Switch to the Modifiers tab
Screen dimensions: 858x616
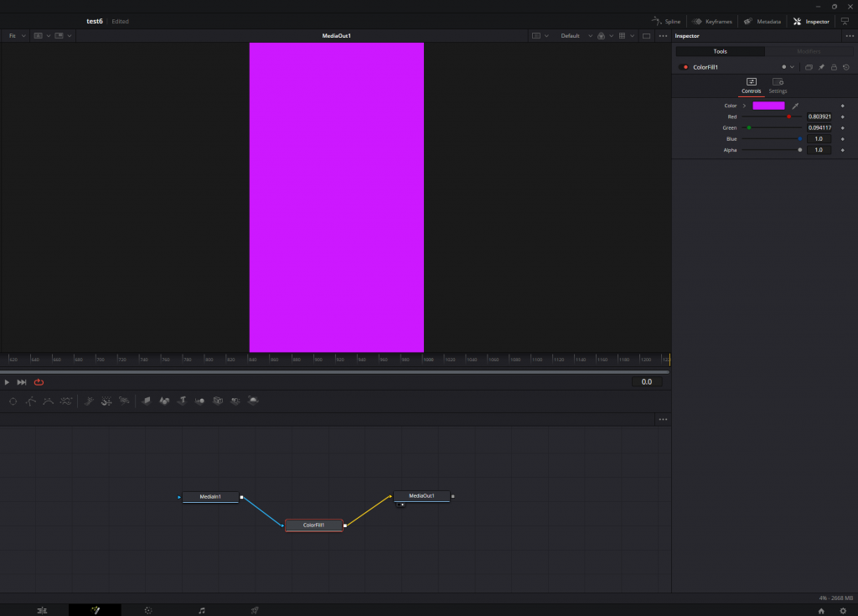tap(809, 51)
